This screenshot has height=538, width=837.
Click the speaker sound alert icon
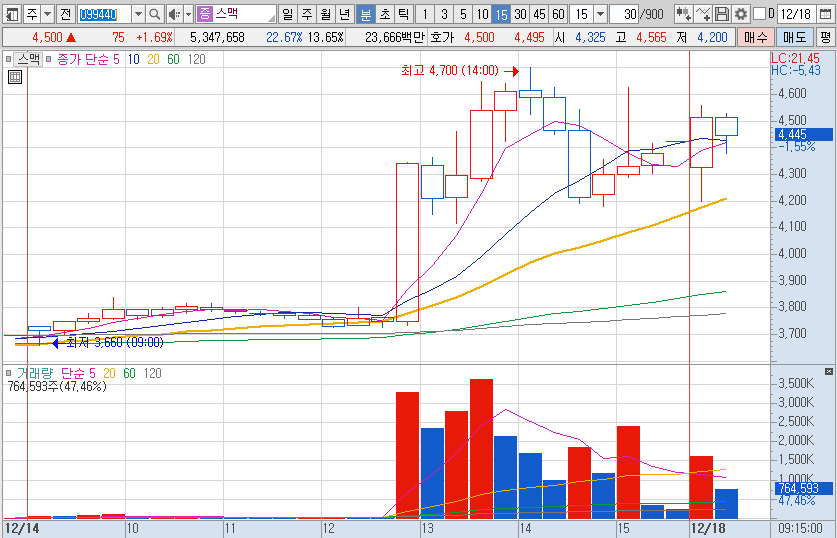click(174, 14)
